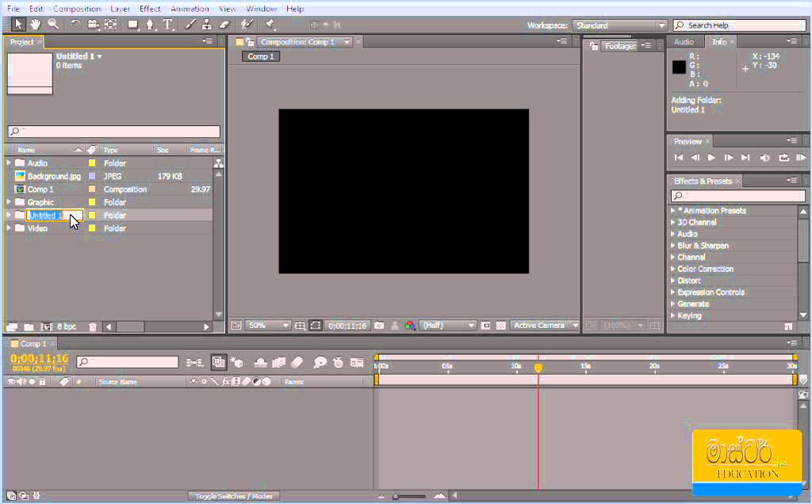Jump to first frame in Preview
This screenshot has width=812, height=504.
click(679, 158)
